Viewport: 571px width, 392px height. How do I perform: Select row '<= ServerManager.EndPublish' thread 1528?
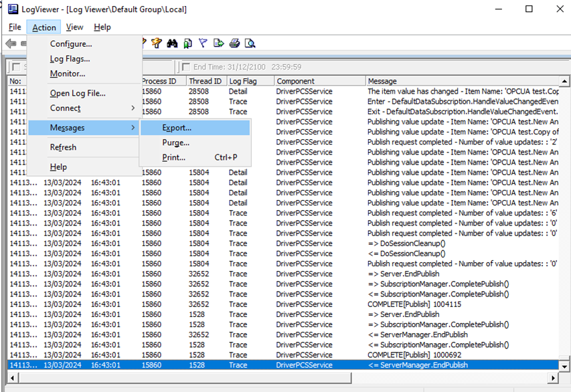pos(283,365)
